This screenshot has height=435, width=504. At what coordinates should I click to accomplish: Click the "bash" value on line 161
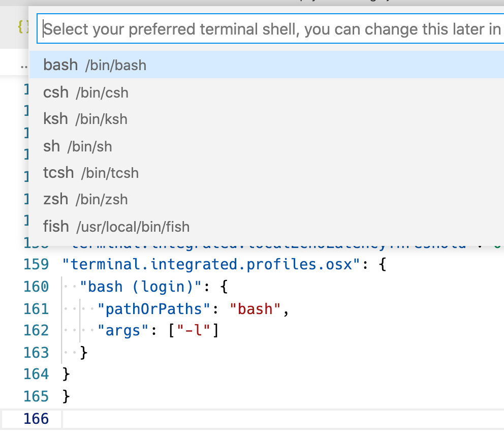[254, 308]
